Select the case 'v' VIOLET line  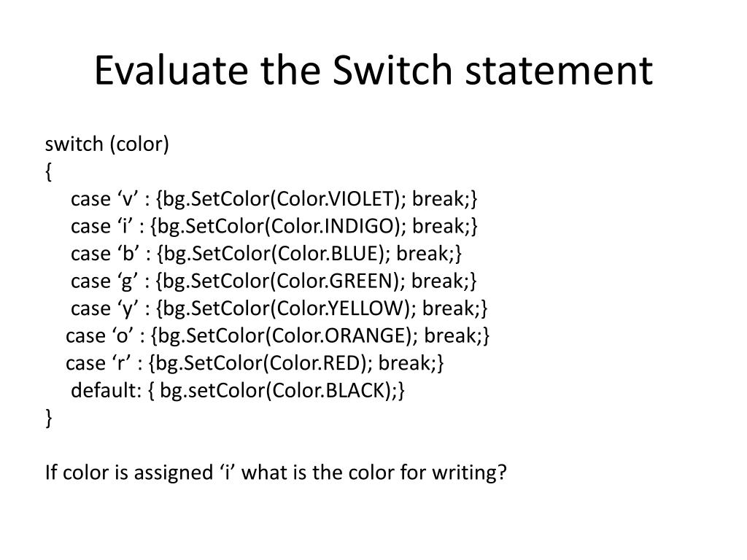coord(274,199)
